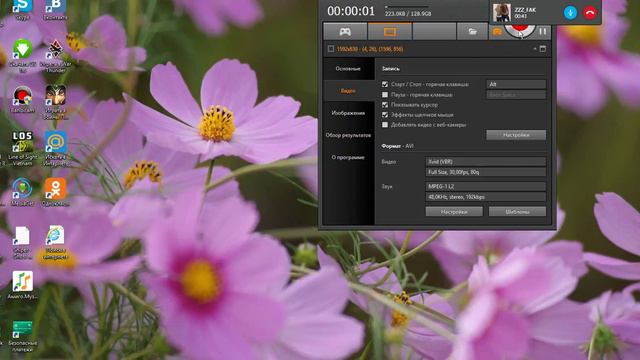Open the game shortcut beside Bandicam
The height and width of the screenshot is (360, 640).
tap(56, 102)
